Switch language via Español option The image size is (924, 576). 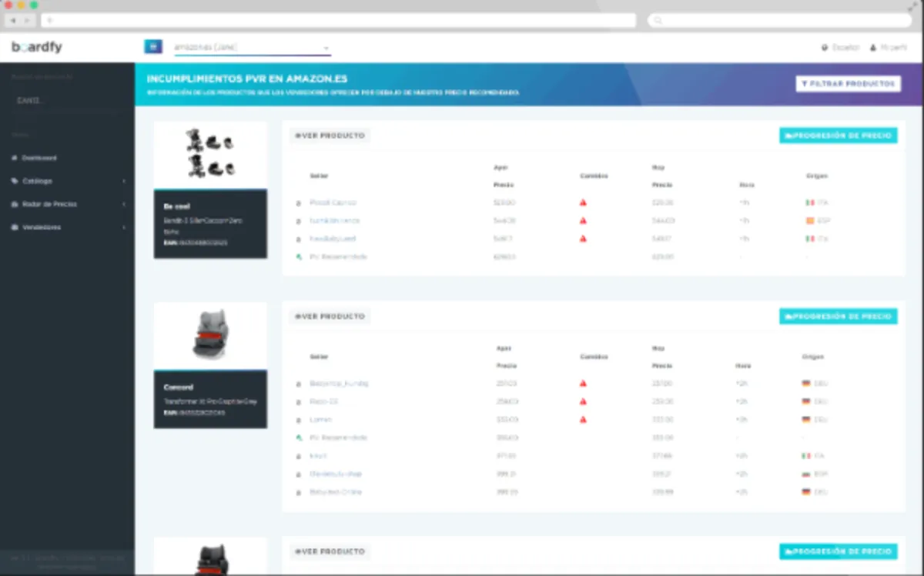(841, 48)
